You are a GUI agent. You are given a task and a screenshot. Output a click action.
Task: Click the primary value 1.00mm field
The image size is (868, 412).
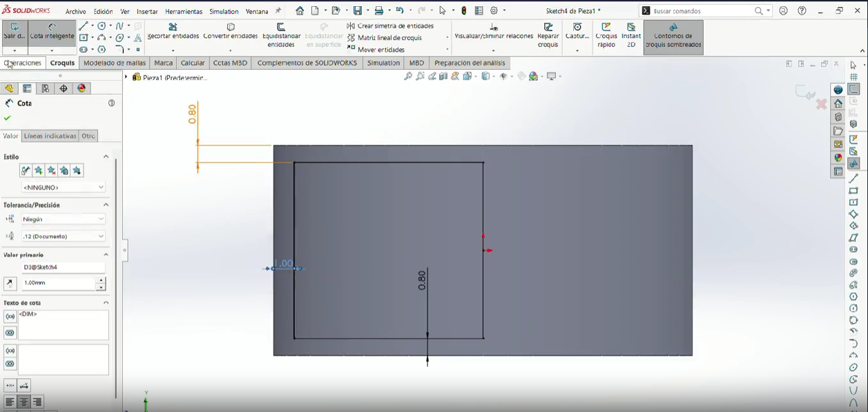pyautogui.click(x=58, y=283)
